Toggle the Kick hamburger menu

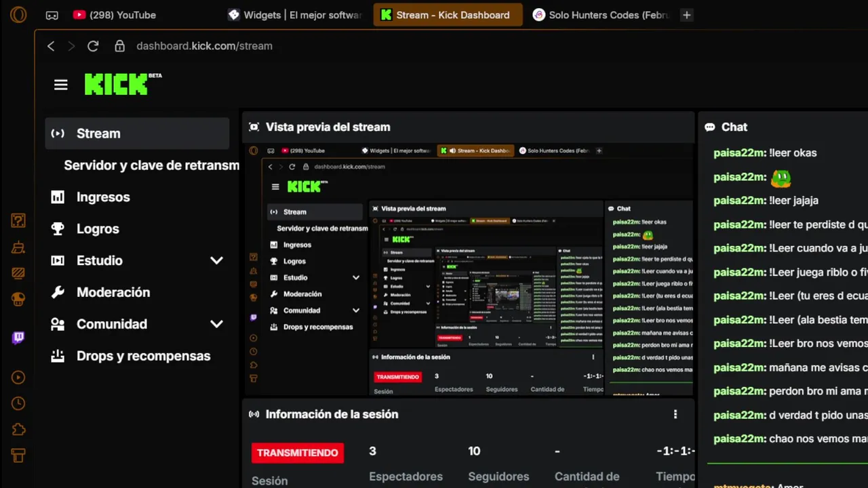(61, 85)
